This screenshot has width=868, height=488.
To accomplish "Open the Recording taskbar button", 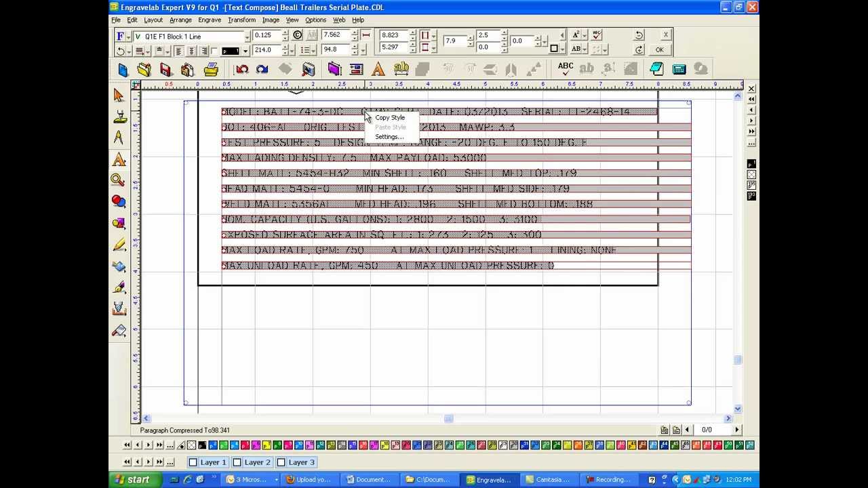I will (608, 480).
